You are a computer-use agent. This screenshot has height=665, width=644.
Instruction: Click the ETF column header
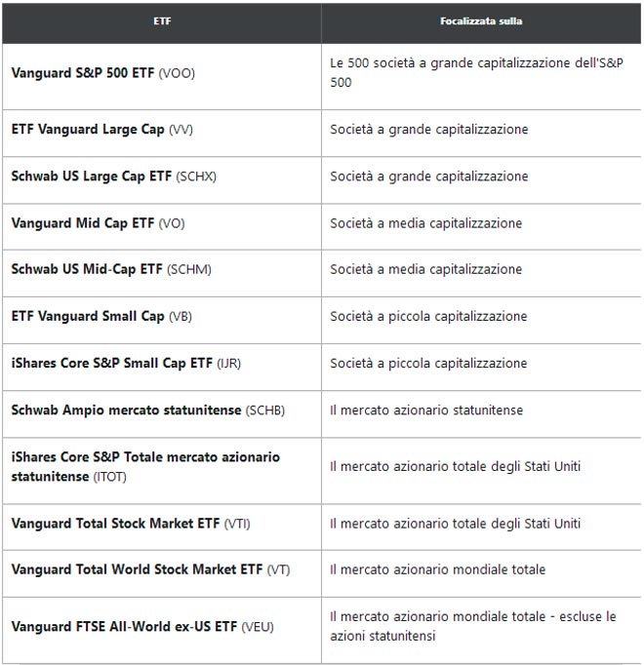tap(162, 21)
